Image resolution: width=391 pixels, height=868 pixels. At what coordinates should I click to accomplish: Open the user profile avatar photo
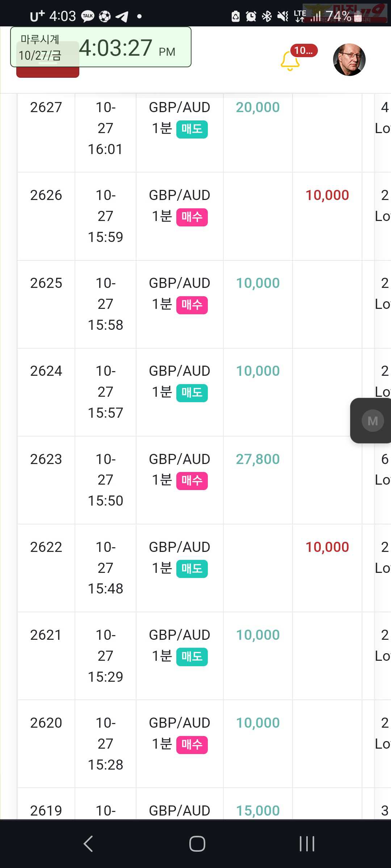click(x=349, y=60)
